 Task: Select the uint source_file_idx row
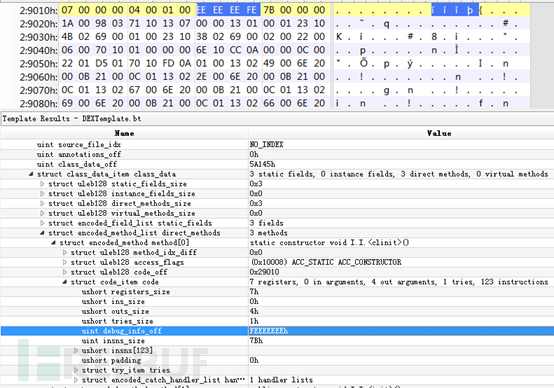click(277, 145)
